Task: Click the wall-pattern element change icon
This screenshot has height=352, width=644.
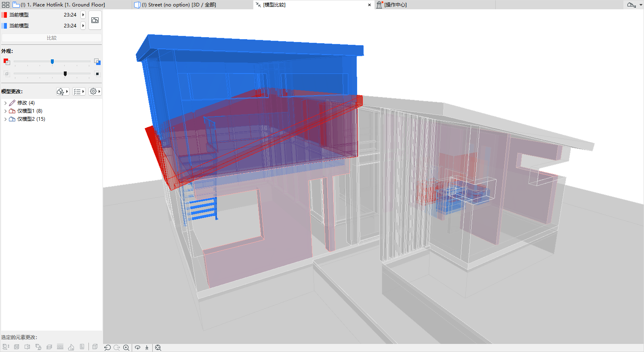Action: click(17, 347)
